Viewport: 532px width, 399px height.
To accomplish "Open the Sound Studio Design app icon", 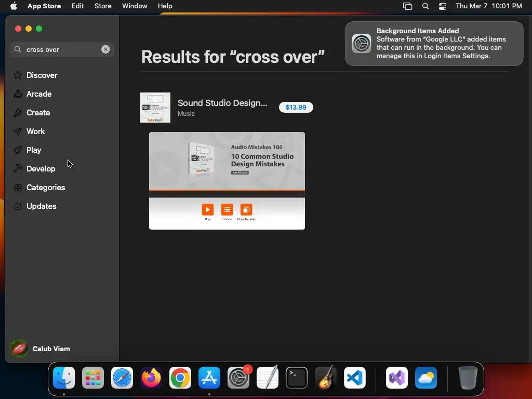I will coord(155,108).
